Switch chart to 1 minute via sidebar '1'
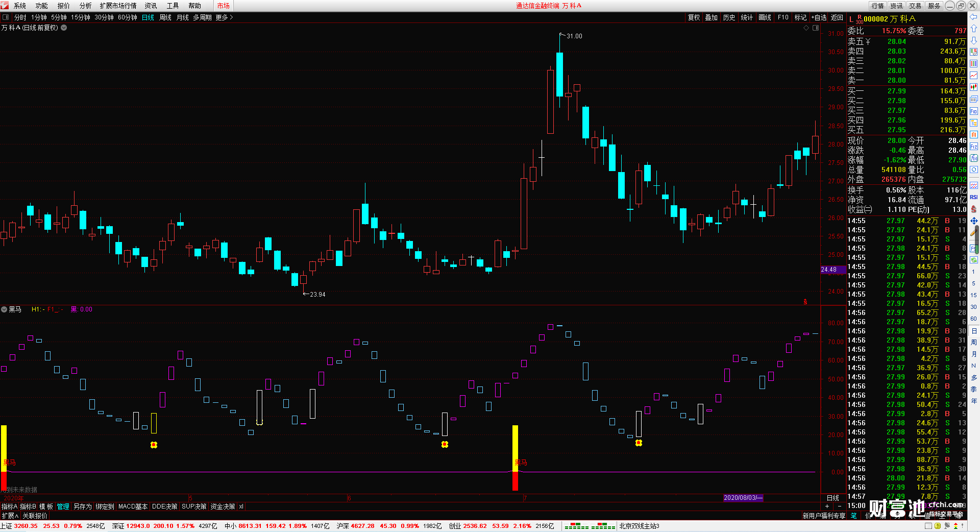Viewport: 980px width, 532px height. point(974,272)
